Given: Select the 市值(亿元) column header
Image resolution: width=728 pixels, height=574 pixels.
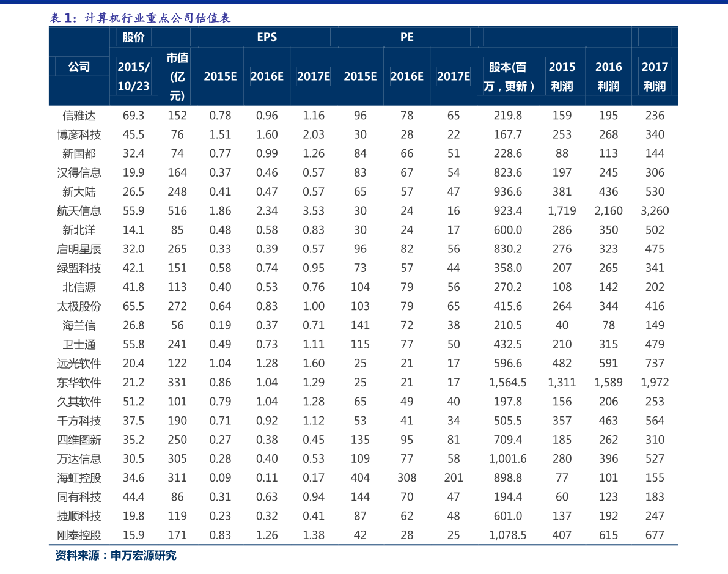Looking at the screenshot, I should [x=177, y=76].
